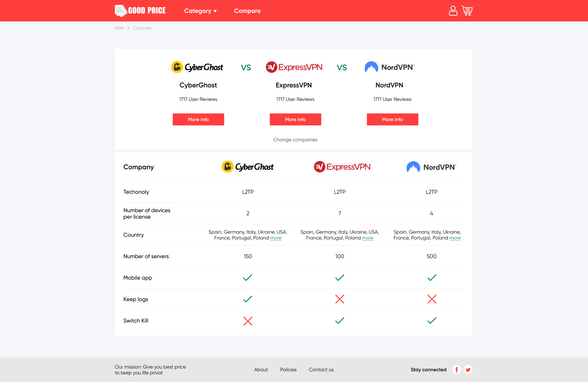Open the Twitter social icon
588x382 pixels.
[x=468, y=370]
